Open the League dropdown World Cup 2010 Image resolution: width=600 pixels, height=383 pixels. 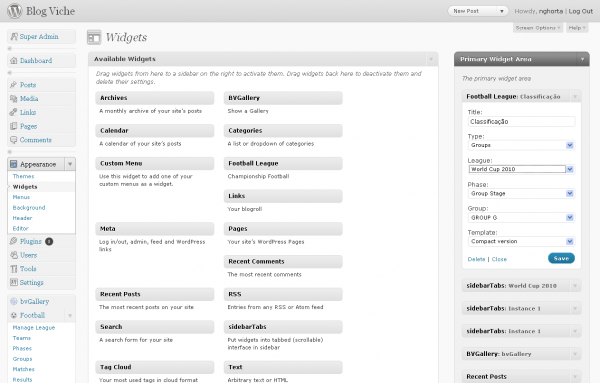(x=521, y=169)
